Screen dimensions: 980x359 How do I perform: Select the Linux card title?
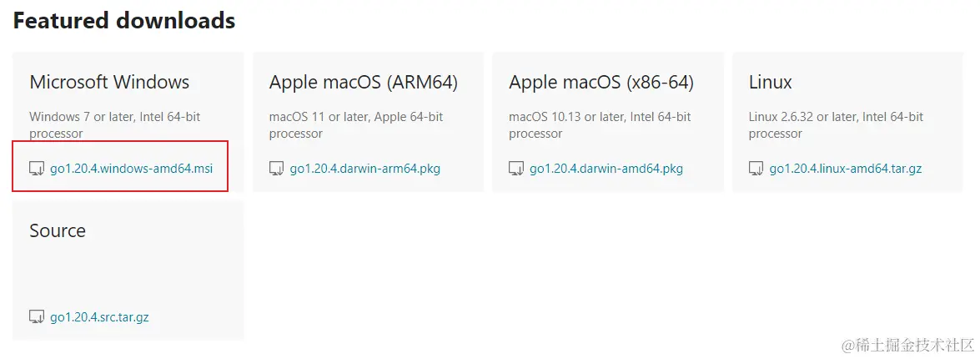click(770, 83)
